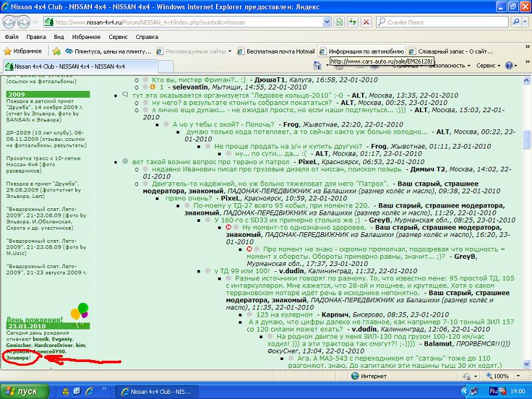Screen dimensions: 532x399
Task: Click the speech bubble icon beside the 'Ледовое кольцо-2010' thread
Action: pos(125,94)
